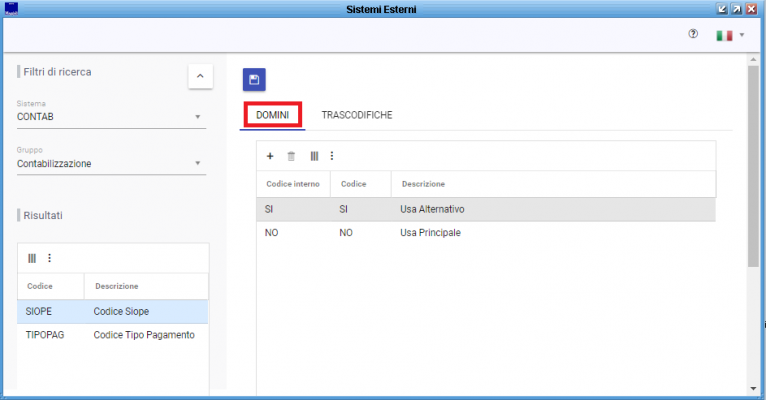
Task: Open language dropdown arrow beside the flag
Action: click(742, 35)
